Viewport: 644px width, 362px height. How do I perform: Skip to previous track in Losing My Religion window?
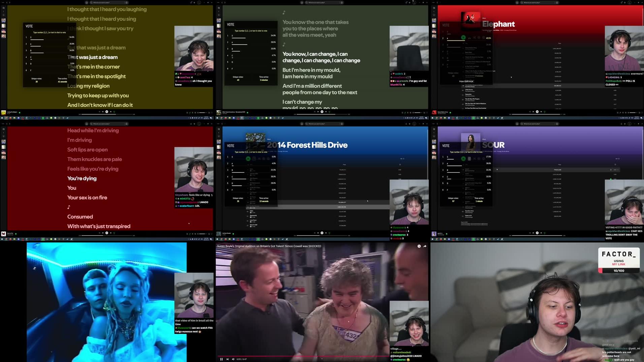tap(103, 112)
